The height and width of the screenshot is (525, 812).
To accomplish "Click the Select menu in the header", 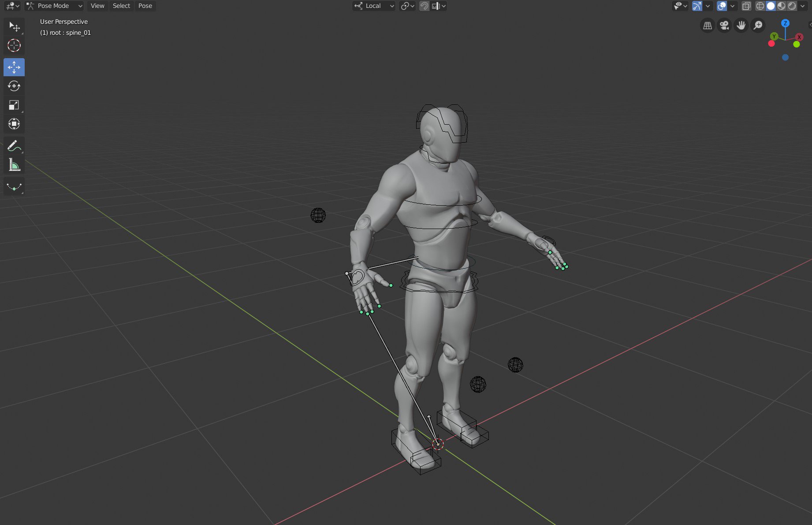I will [x=121, y=6].
